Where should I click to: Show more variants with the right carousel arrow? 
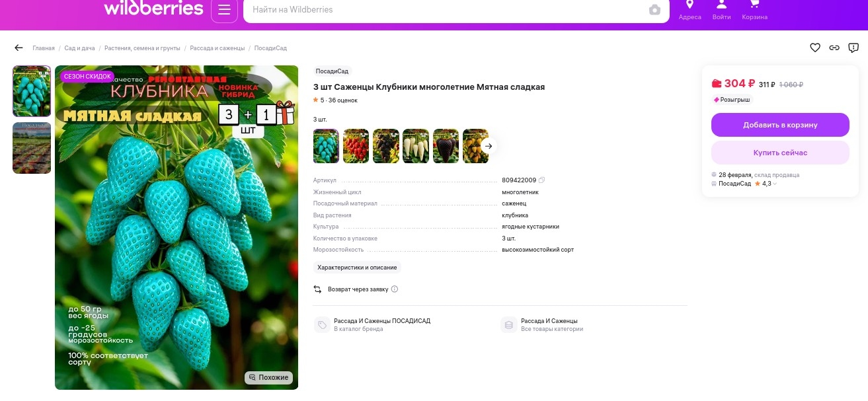[x=489, y=146]
